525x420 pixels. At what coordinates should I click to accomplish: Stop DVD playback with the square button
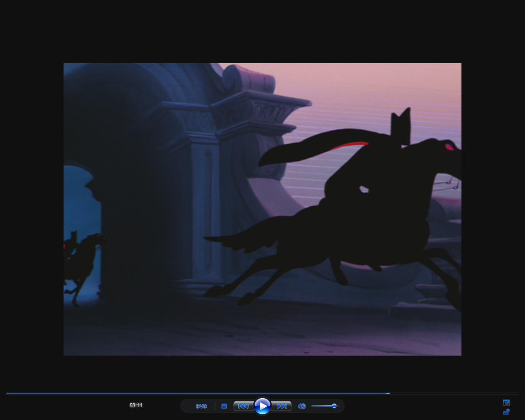pyautogui.click(x=224, y=406)
